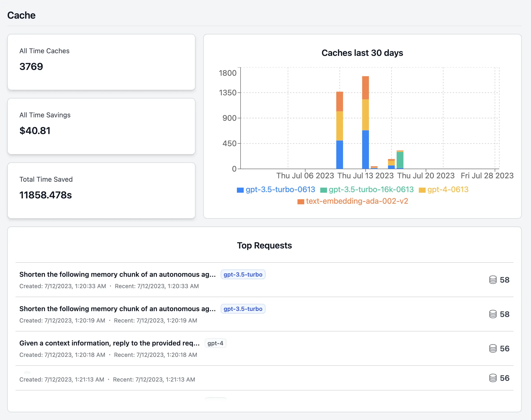This screenshot has height=420, width=531.
Task: Toggle gpt-3.5-turbo-0613 in the chart legend
Action: 281,190
